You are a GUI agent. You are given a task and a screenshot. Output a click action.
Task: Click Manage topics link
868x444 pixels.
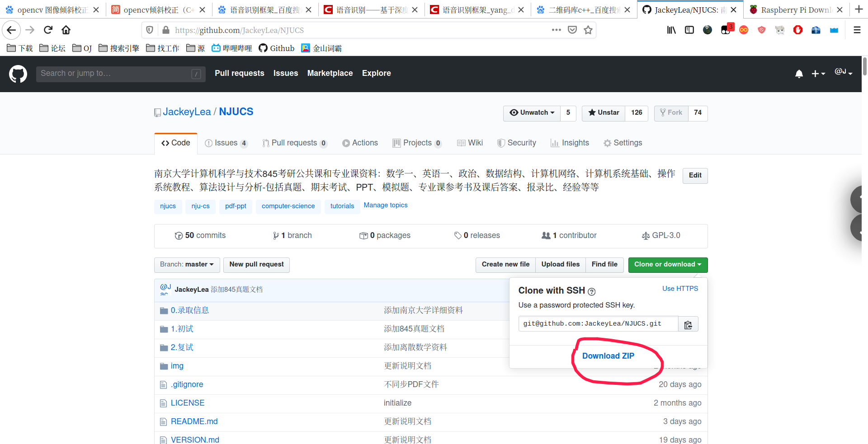(x=386, y=205)
